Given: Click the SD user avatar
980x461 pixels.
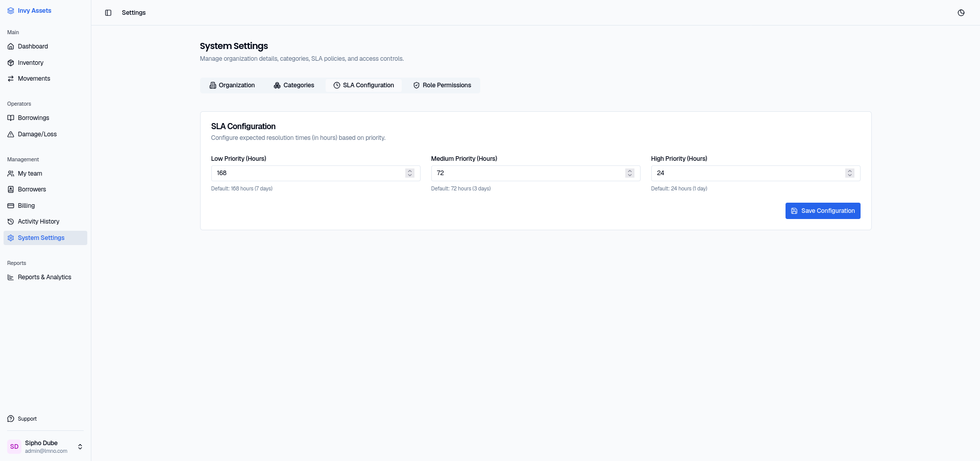Looking at the screenshot, I should tap(14, 447).
